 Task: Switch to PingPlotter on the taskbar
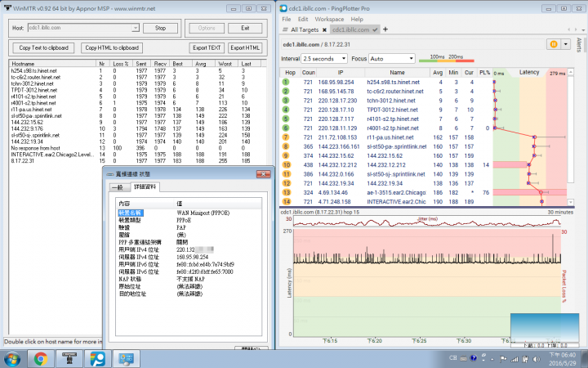98,359
